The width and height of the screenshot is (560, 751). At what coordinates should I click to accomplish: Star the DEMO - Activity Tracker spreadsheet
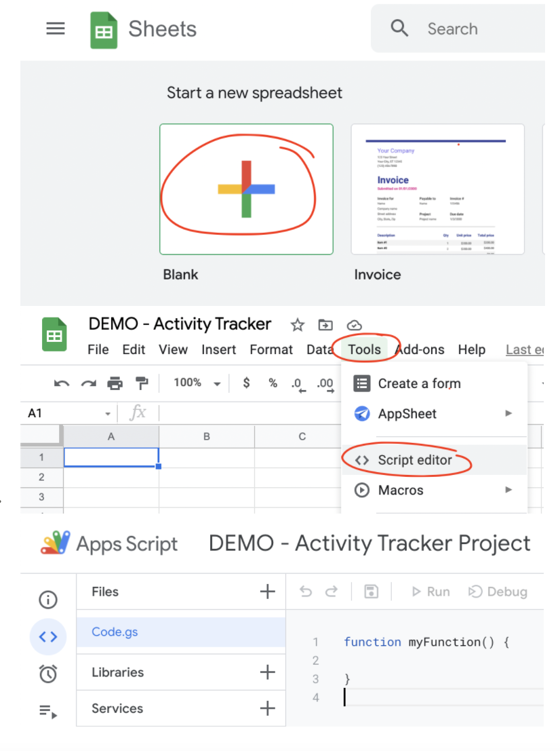(297, 325)
